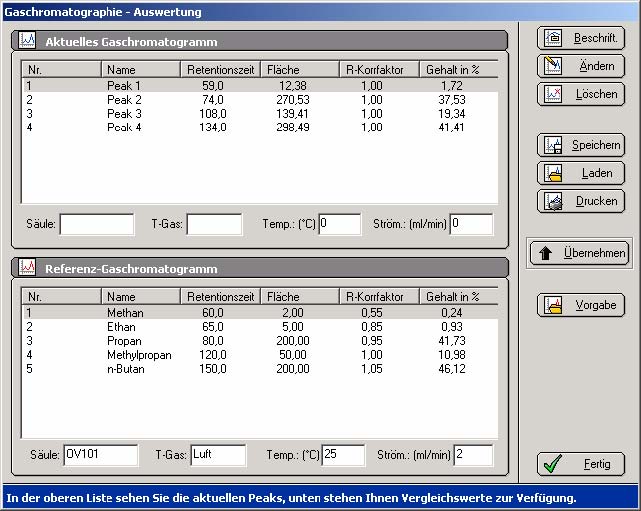641x511 pixels.
Task: Click the Übernehmen arrow button
Action: 579,253
